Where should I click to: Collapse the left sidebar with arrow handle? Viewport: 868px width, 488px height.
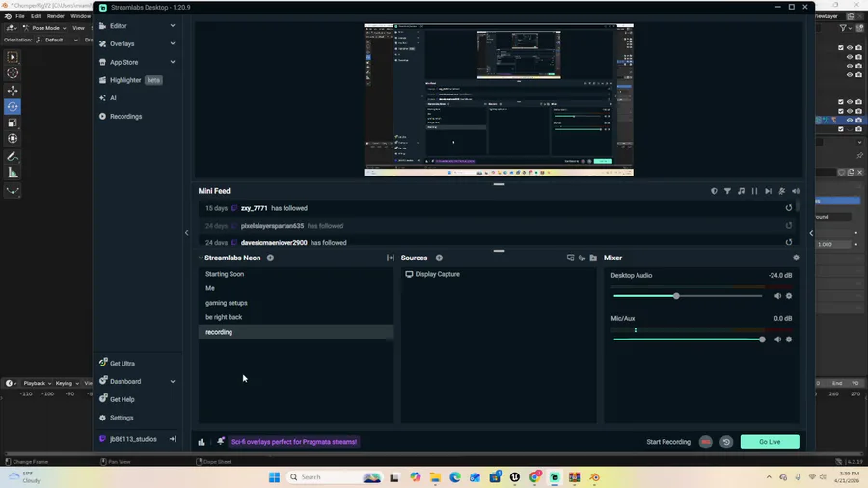tap(186, 233)
